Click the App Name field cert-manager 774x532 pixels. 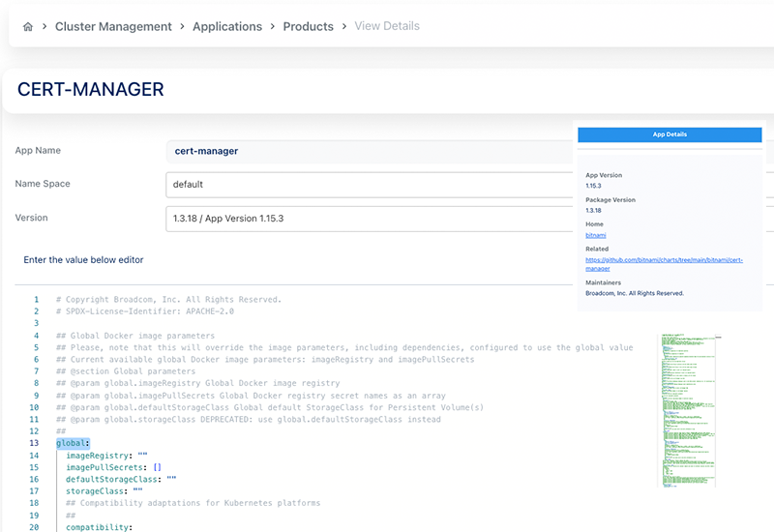point(370,151)
